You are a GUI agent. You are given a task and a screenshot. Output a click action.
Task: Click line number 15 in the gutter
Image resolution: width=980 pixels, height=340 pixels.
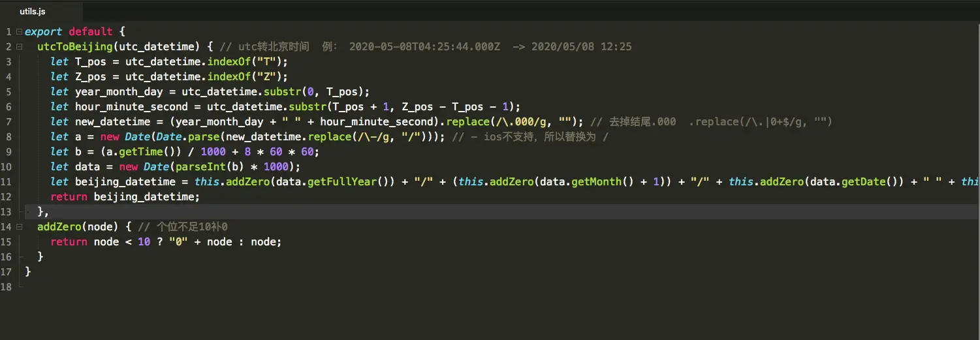[6, 241]
